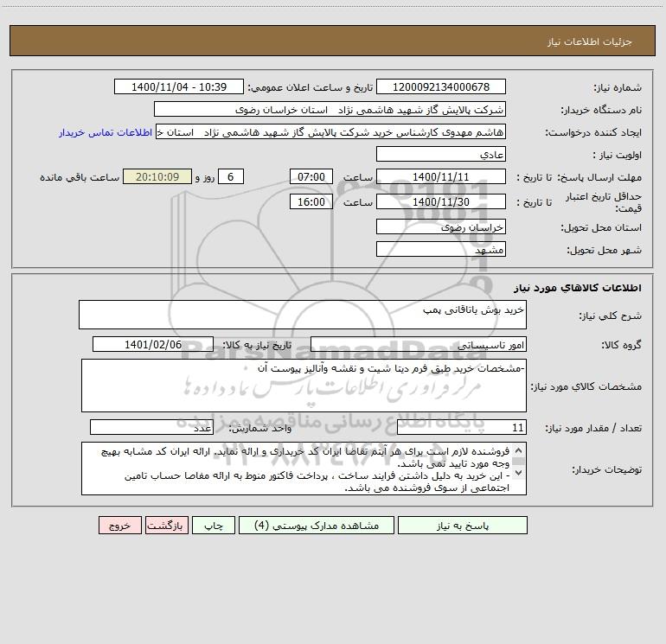Click text 'روز و' beside days field
The height and width of the screenshot is (644, 666).
click(x=205, y=177)
